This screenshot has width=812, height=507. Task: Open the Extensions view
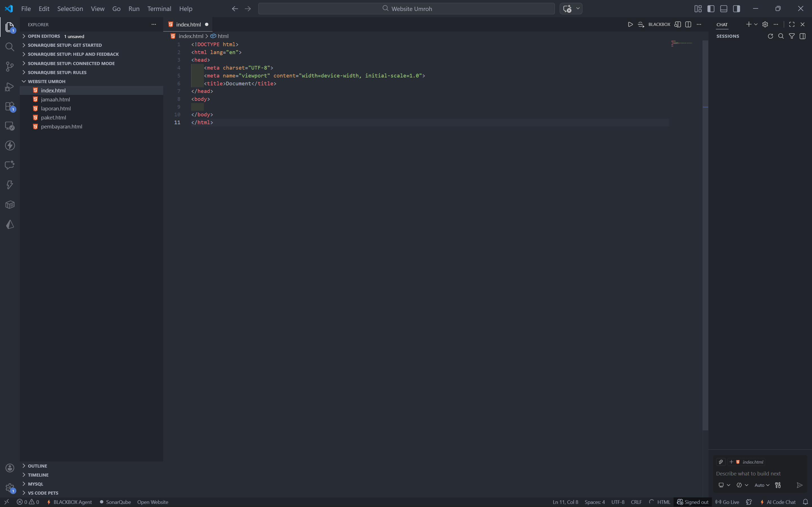click(x=10, y=106)
